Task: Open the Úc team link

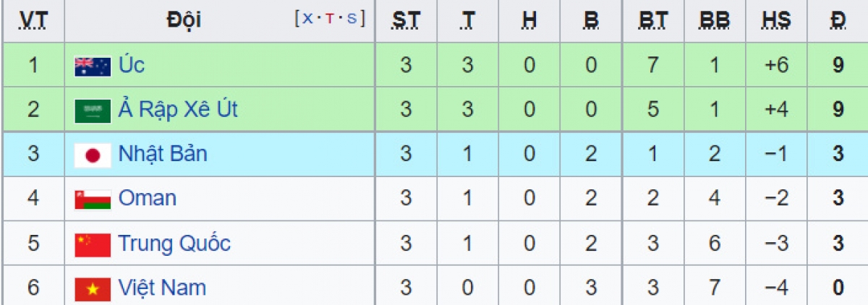Action: pyautogui.click(x=132, y=65)
